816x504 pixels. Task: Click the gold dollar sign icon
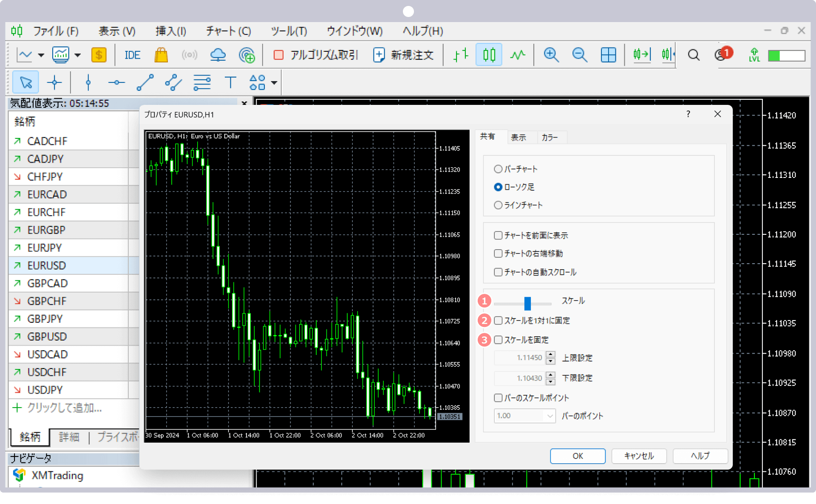tap(99, 55)
